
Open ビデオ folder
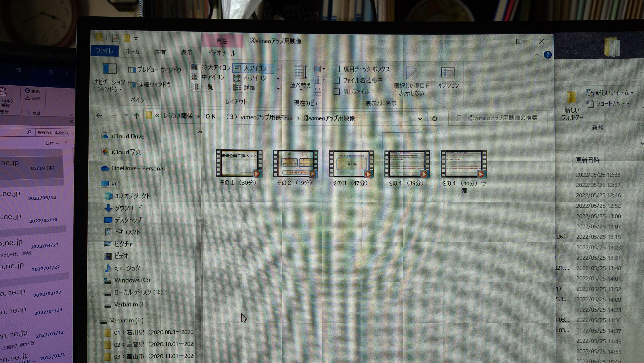pos(116,256)
